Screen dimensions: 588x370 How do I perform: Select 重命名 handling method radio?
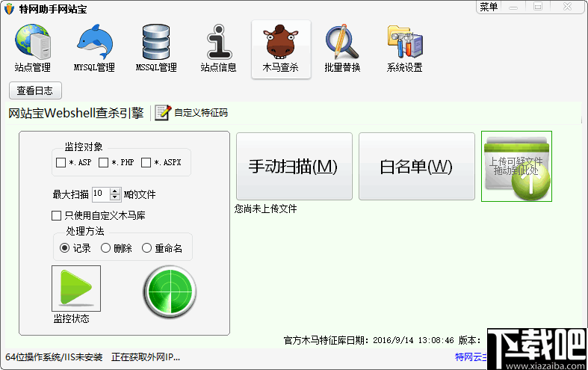click(146, 248)
